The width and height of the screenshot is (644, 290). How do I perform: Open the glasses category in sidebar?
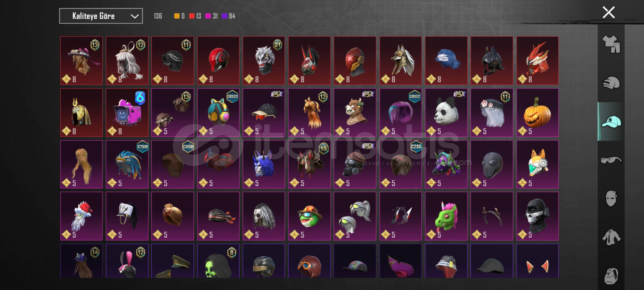point(611,160)
